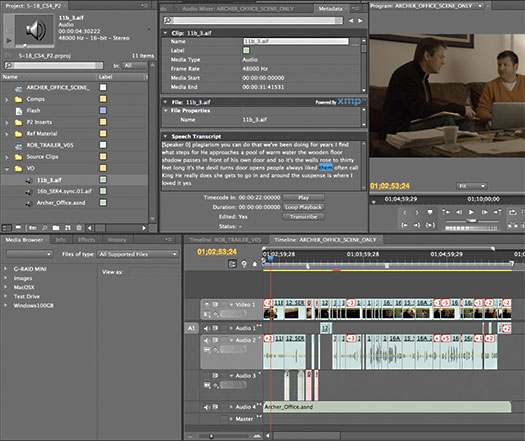This screenshot has height=441, width=525.
Task: Toggle Snap in the timeline
Action: (x=232, y=264)
